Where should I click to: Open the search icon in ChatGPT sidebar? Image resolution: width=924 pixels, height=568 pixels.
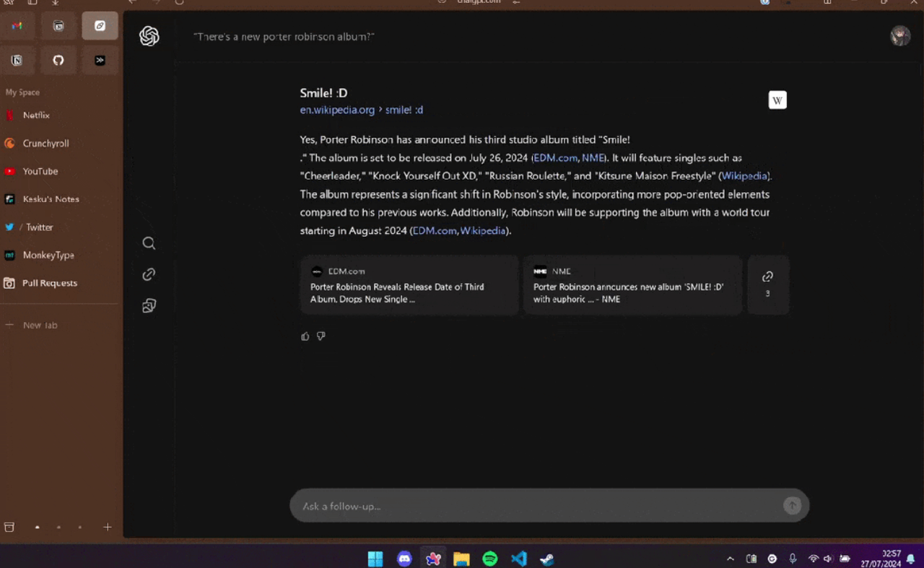tap(149, 243)
